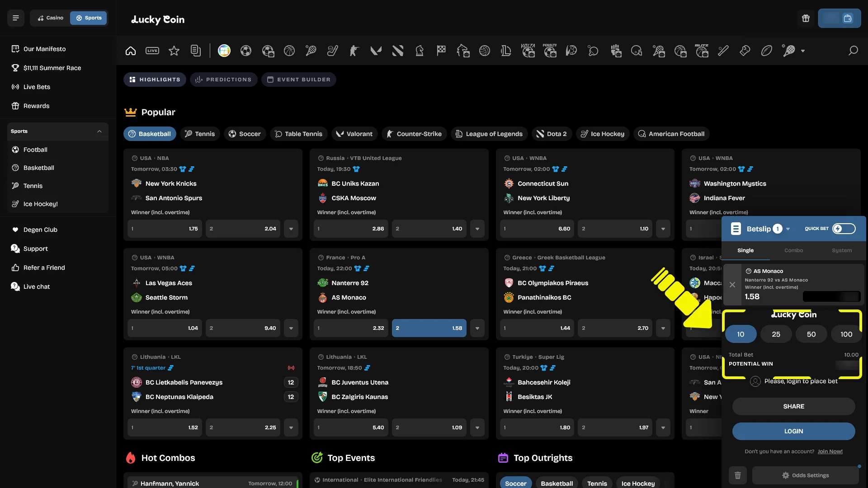Open the Predictions tab
This screenshot has height=488, width=868.
pyautogui.click(x=224, y=80)
